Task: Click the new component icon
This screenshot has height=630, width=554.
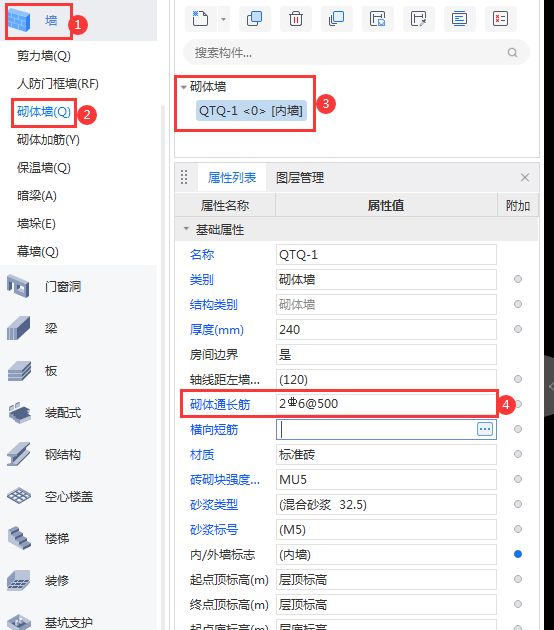Action: pos(200,18)
